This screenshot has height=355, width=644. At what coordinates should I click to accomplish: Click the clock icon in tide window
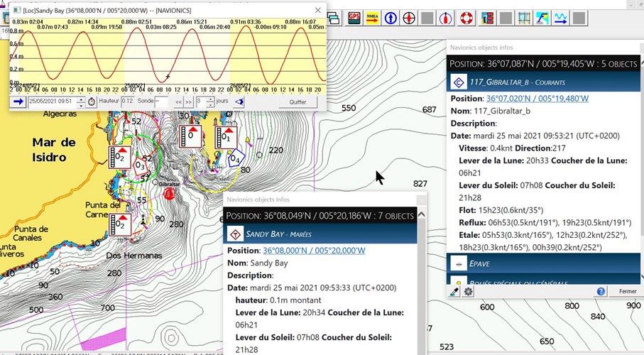tap(92, 102)
